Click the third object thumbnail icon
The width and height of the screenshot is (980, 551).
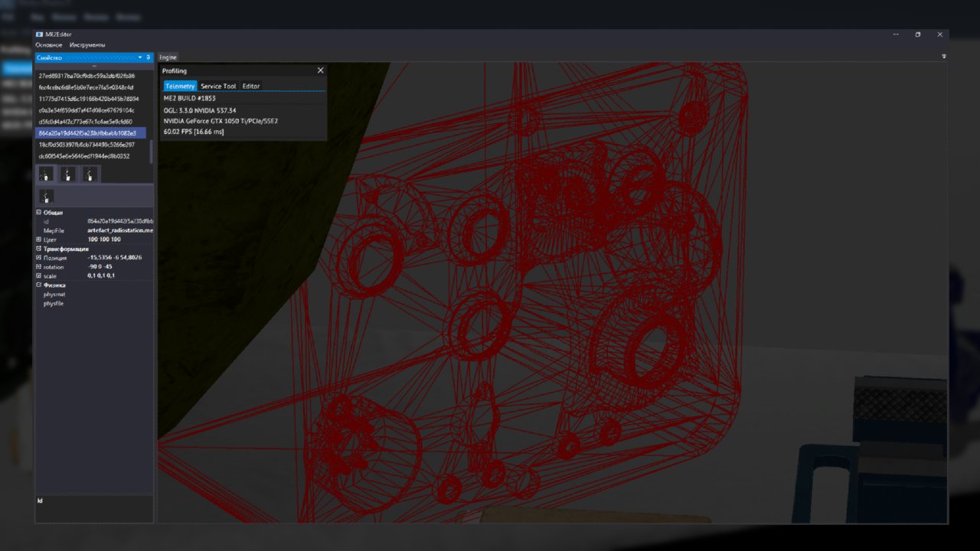click(x=90, y=174)
